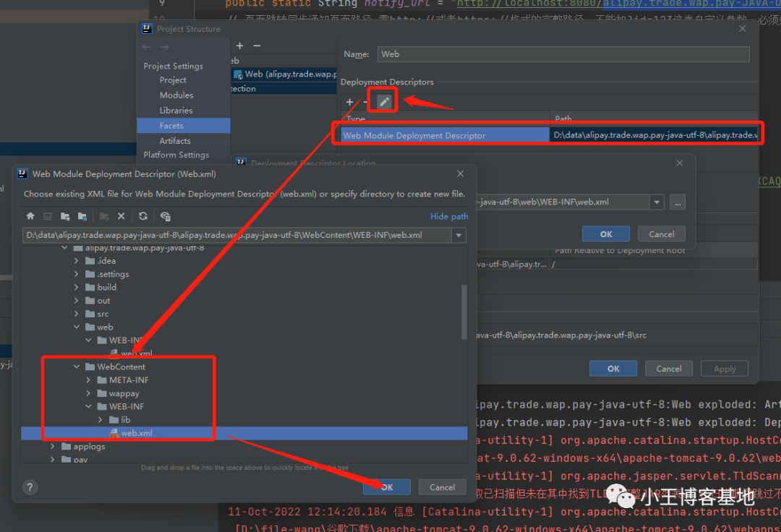The width and height of the screenshot is (781, 532).
Task: Click the Show hidden files icon in toolbar
Action: [x=166, y=216]
